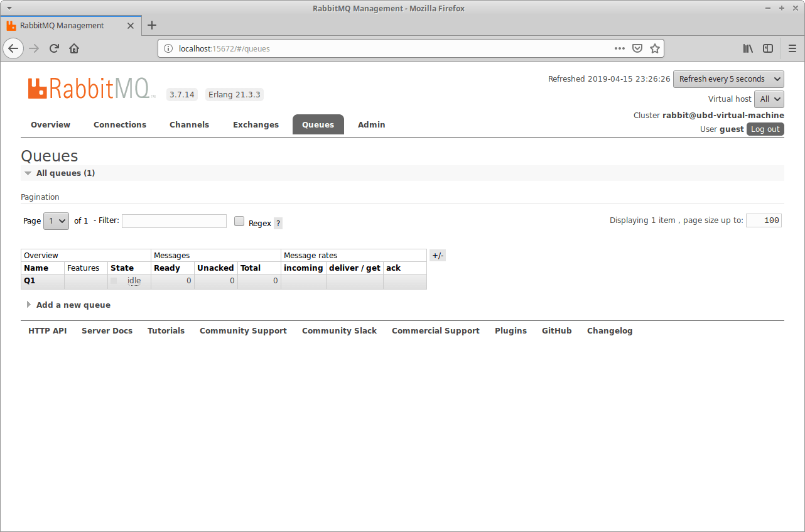Open the page number dropdown

coord(55,220)
